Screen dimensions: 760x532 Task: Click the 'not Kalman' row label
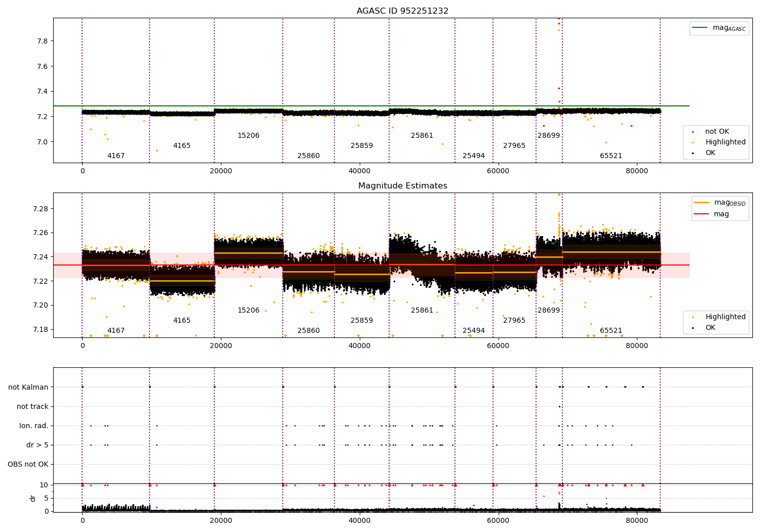28,388
